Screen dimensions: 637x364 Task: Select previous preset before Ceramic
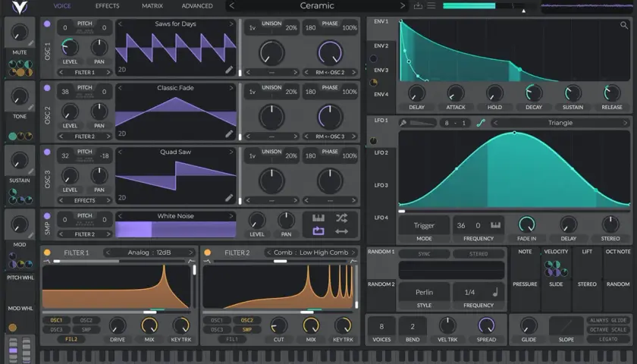pyautogui.click(x=231, y=6)
